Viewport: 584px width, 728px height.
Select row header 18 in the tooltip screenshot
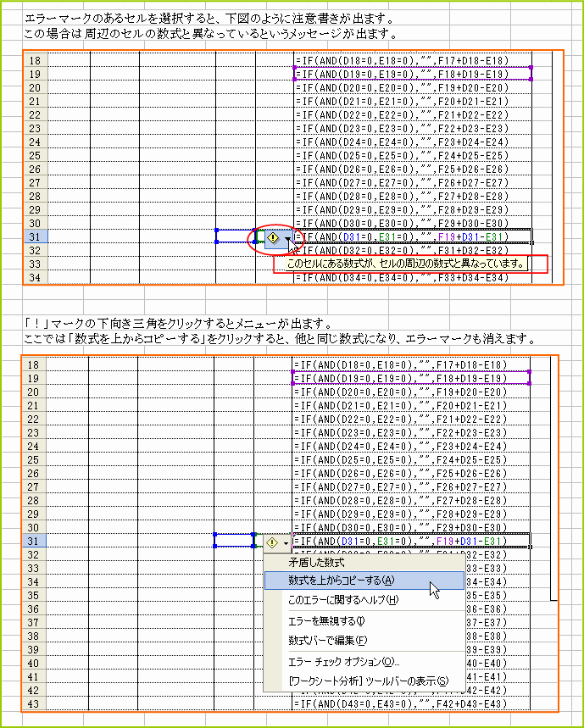coord(36,61)
